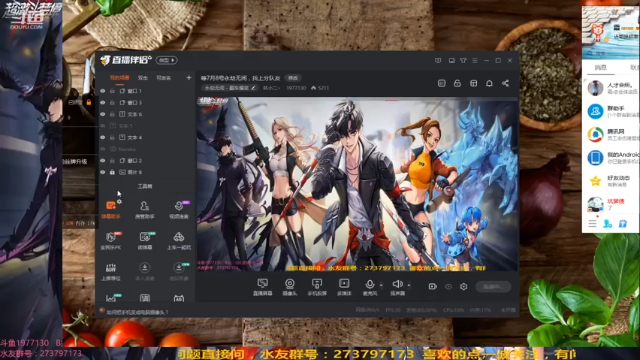640x360 pixels.
Task: Open 腾讯网 entry in QQ window
Action: pos(611,134)
